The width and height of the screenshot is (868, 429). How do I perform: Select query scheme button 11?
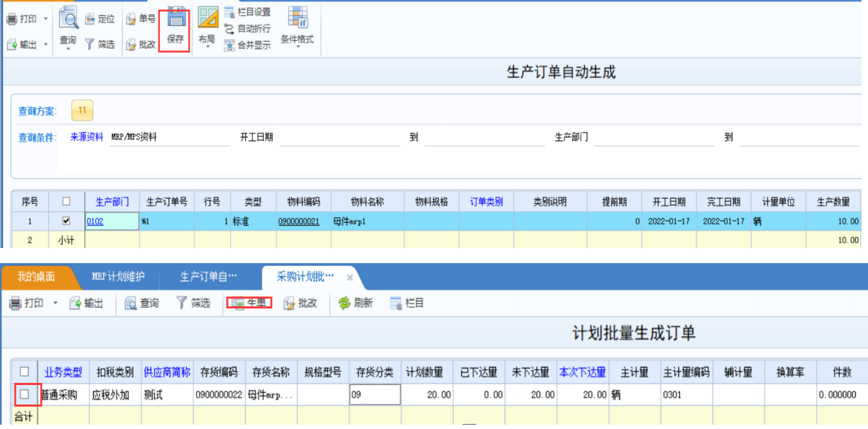[x=82, y=110]
